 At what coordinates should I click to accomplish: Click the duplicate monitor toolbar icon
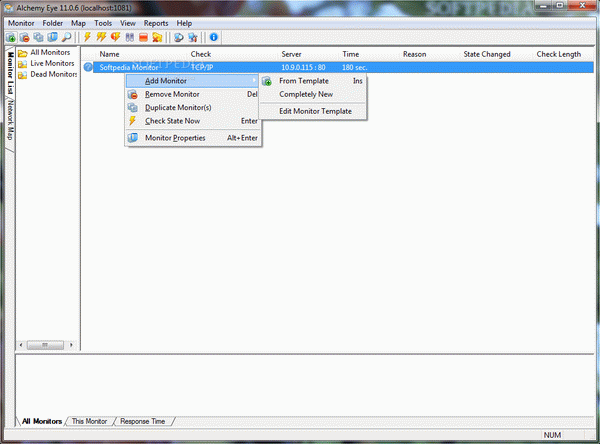(39, 37)
